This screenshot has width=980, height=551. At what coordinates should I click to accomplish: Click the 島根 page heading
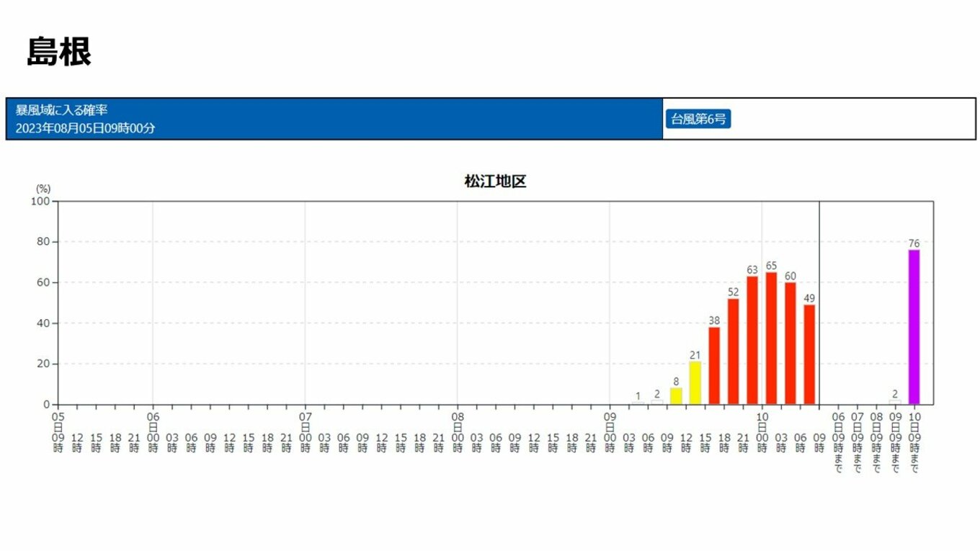tap(58, 52)
